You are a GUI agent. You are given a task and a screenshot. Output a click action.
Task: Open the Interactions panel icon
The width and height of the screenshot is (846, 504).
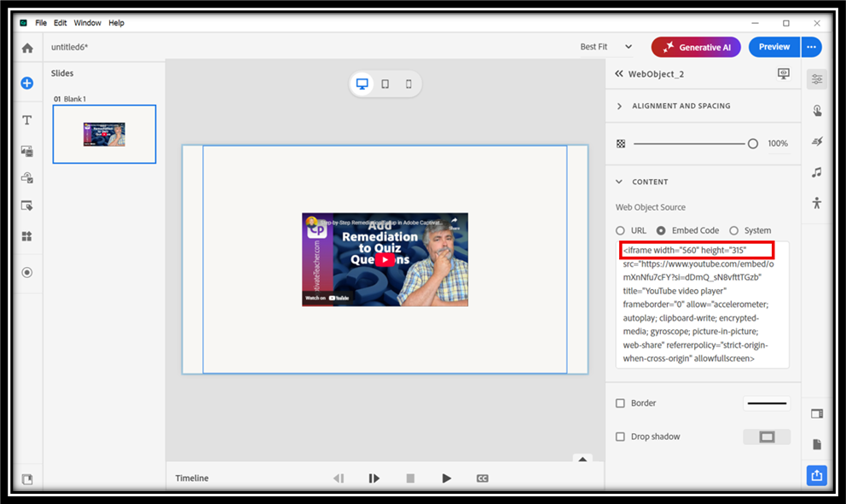(x=817, y=110)
